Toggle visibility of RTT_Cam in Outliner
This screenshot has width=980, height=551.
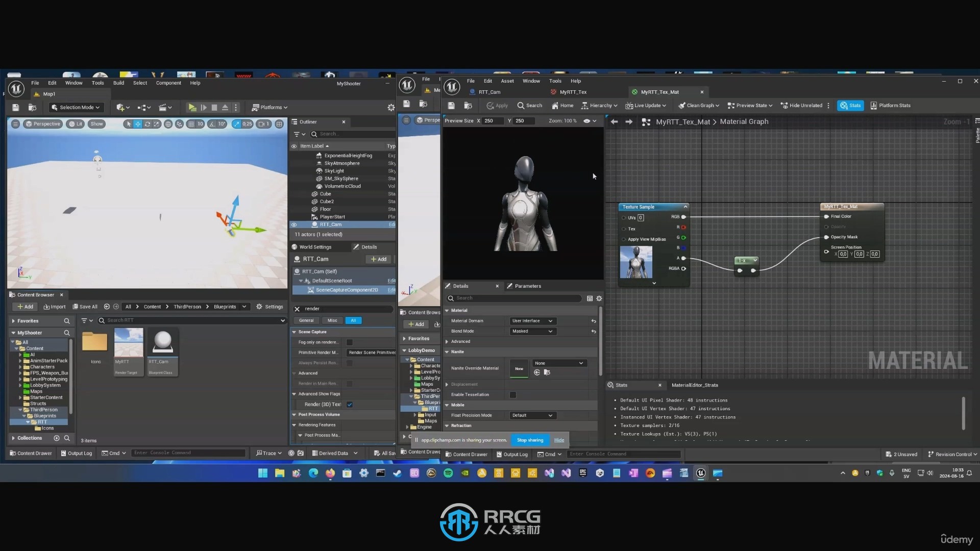[x=294, y=224]
